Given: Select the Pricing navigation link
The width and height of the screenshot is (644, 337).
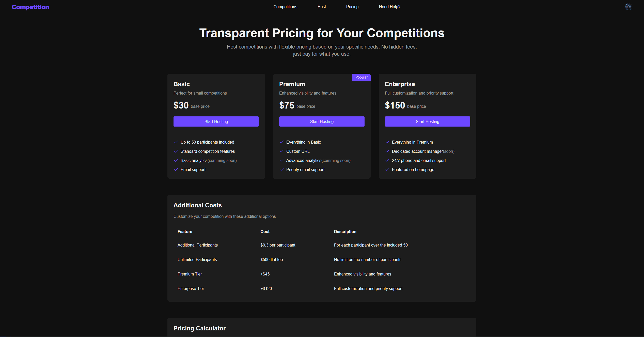Looking at the screenshot, I should pyautogui.click(x=352, y=7).
